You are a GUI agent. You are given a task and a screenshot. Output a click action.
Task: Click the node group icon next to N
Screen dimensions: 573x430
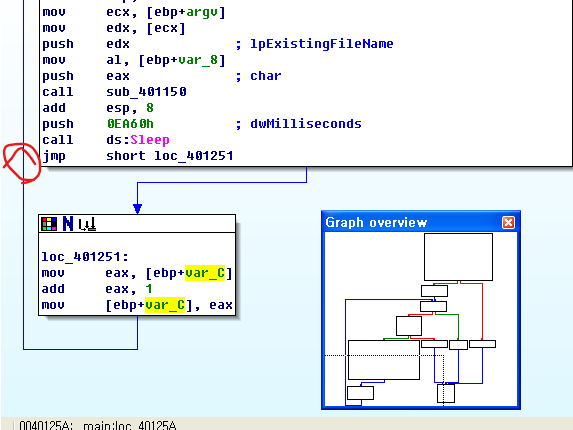[x=88, y=224]
